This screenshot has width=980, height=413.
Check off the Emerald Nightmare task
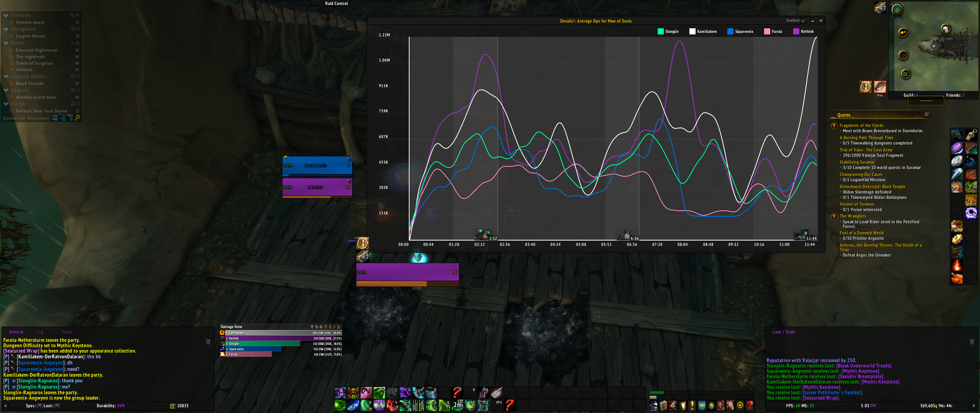click(11, 50)
